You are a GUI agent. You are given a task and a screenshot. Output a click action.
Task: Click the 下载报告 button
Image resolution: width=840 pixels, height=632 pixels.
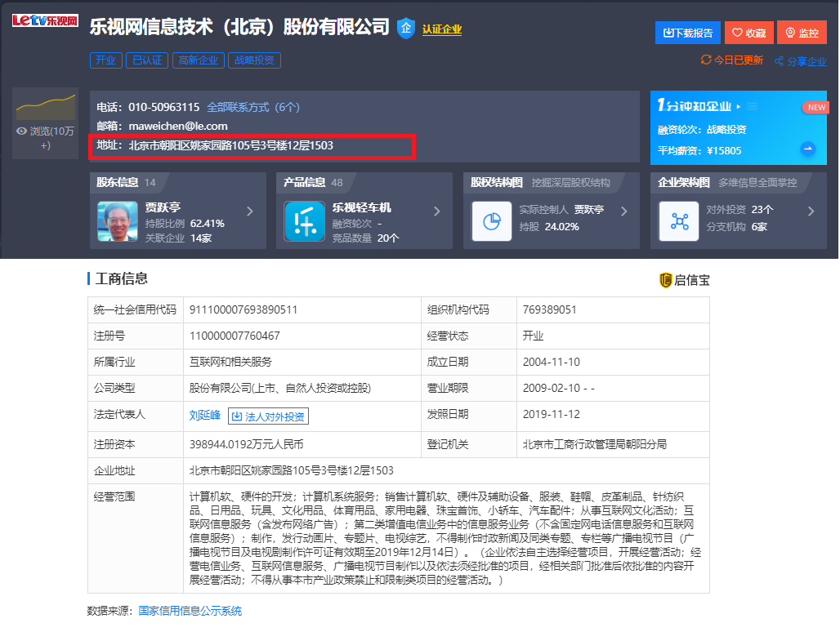pos(687,33)
